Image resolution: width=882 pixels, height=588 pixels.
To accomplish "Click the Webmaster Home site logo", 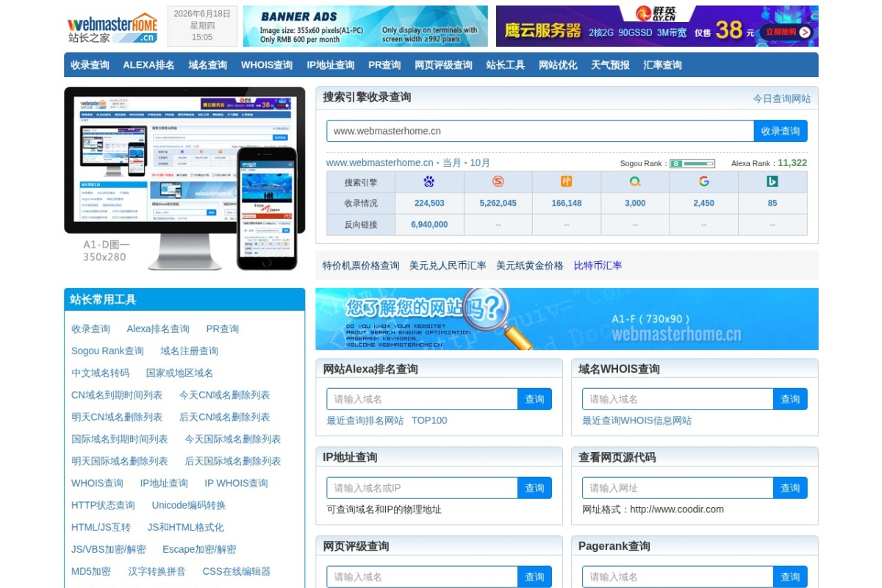I will (x=112, y=27).
